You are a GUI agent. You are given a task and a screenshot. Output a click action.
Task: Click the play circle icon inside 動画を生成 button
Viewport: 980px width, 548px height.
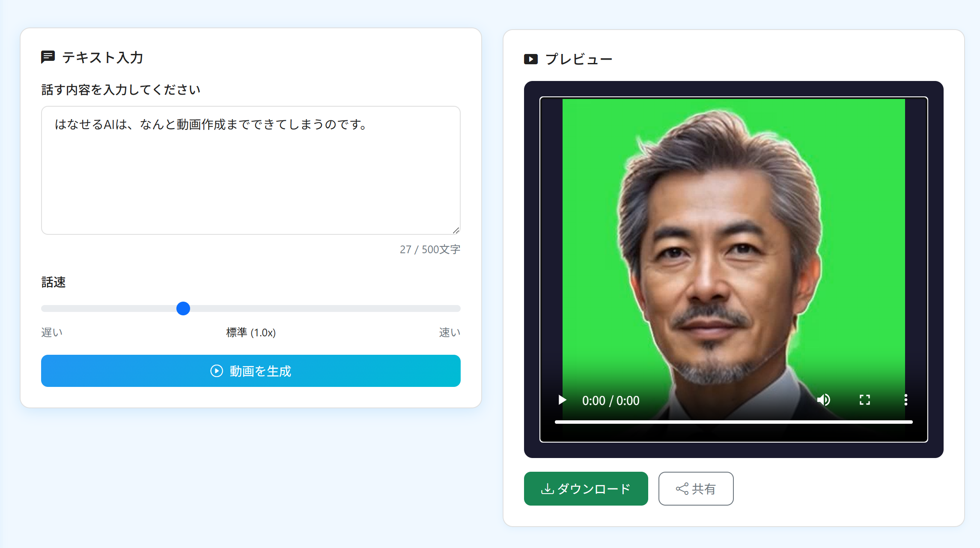(x=216, y=371)
